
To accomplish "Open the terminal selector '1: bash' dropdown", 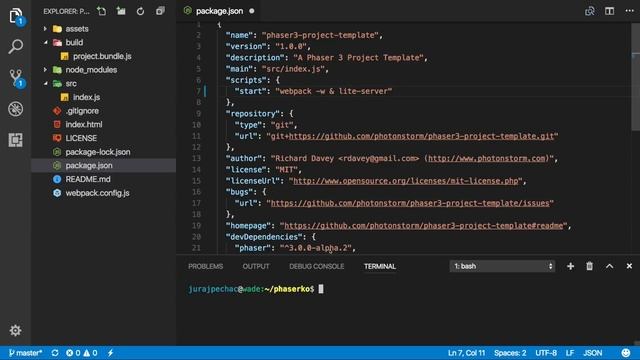I will point(502,266).
